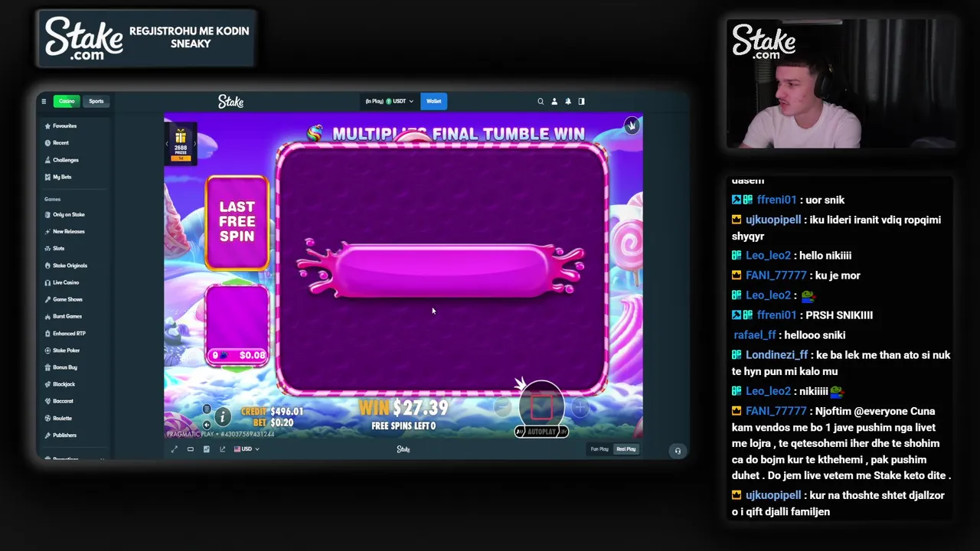
Task: Switch to the Sports tab
Action: (x=96, y=101)
